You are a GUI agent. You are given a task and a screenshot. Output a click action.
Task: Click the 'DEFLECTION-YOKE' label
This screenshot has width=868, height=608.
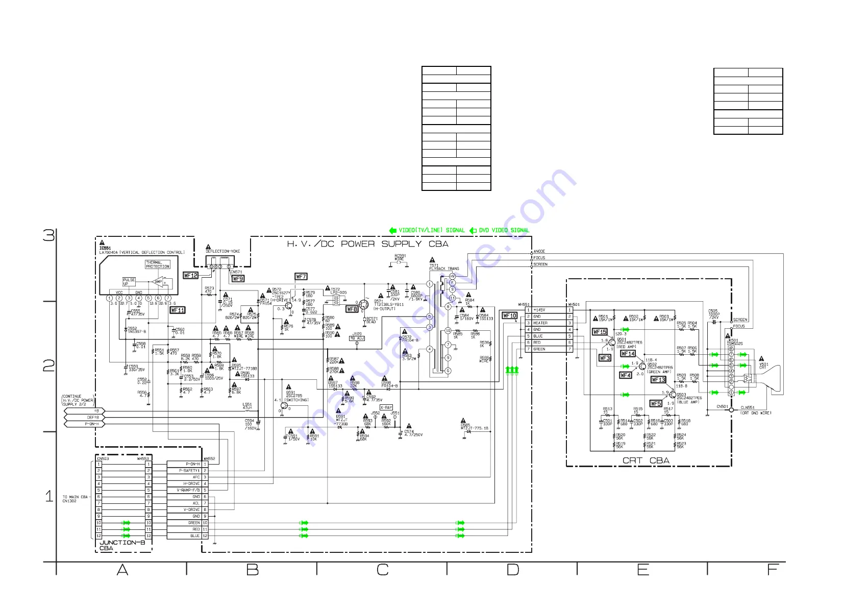click(222, 251)
